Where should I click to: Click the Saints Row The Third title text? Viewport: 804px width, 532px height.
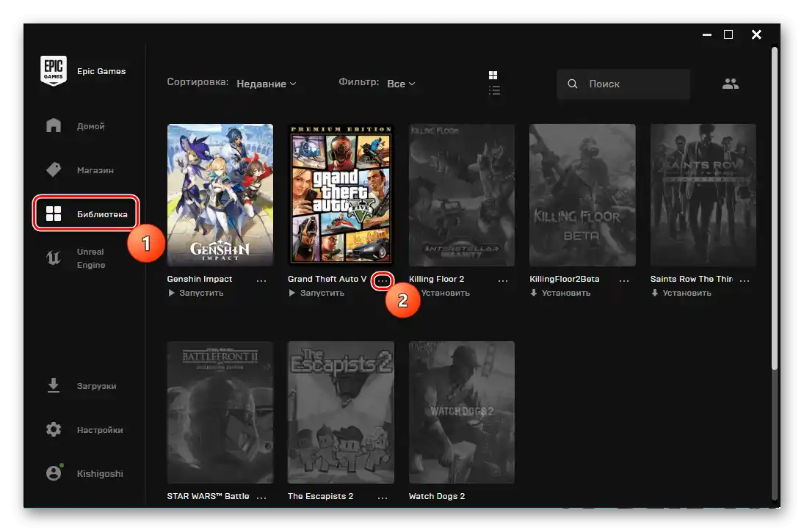[x=691, y=279]
